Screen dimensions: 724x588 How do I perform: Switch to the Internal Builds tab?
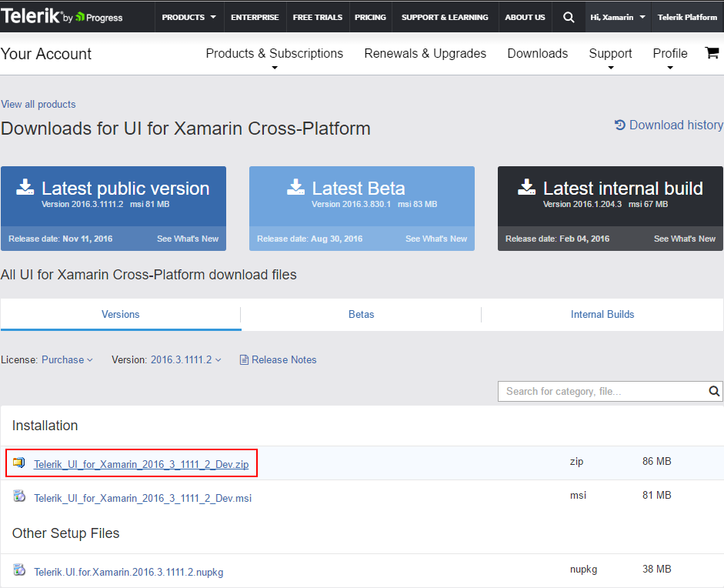(x=602, y=315)
